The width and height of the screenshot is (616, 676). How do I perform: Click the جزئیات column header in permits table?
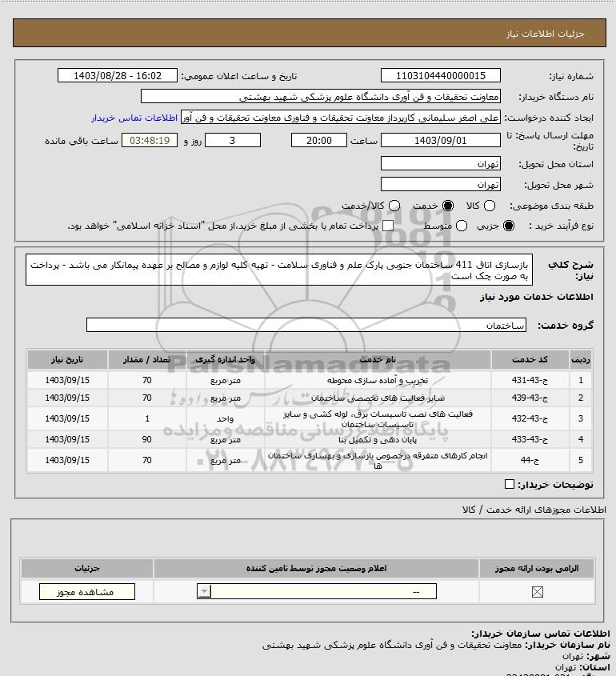coord(87,568)
